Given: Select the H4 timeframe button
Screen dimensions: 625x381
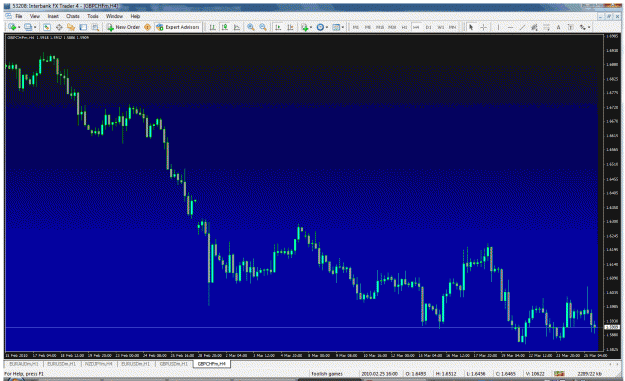Looking at the screenshot, I should [416, 27].
